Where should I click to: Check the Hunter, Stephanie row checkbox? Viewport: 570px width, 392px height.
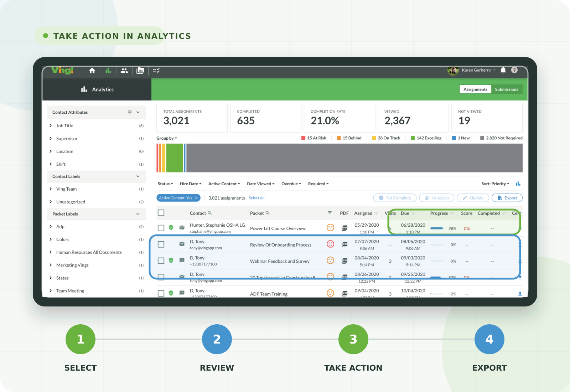161,228
